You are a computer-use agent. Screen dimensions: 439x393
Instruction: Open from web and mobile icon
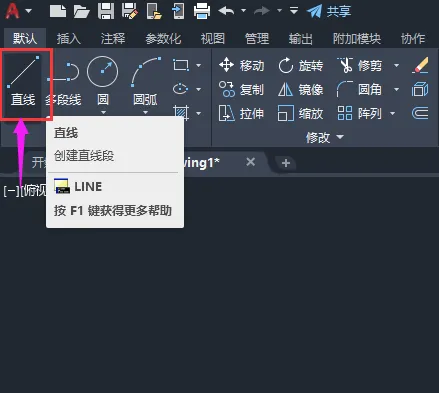[154, 11]
